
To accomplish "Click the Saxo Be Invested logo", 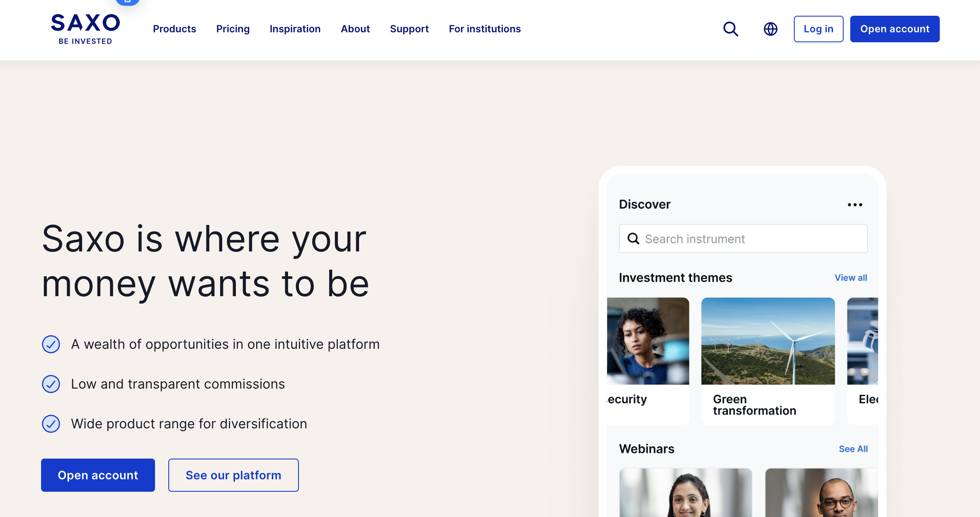I will point(85,29).
